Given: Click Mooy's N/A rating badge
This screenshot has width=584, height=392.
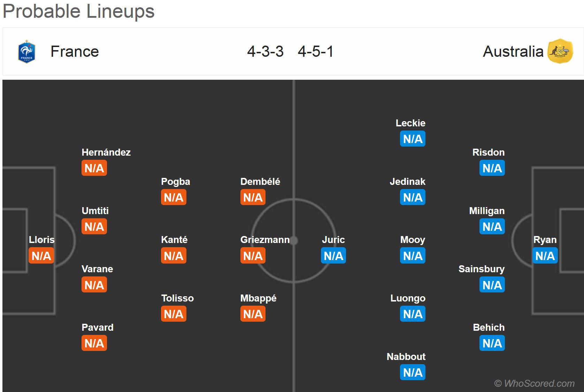Looking at the screenshot, I should coord(413,256).
